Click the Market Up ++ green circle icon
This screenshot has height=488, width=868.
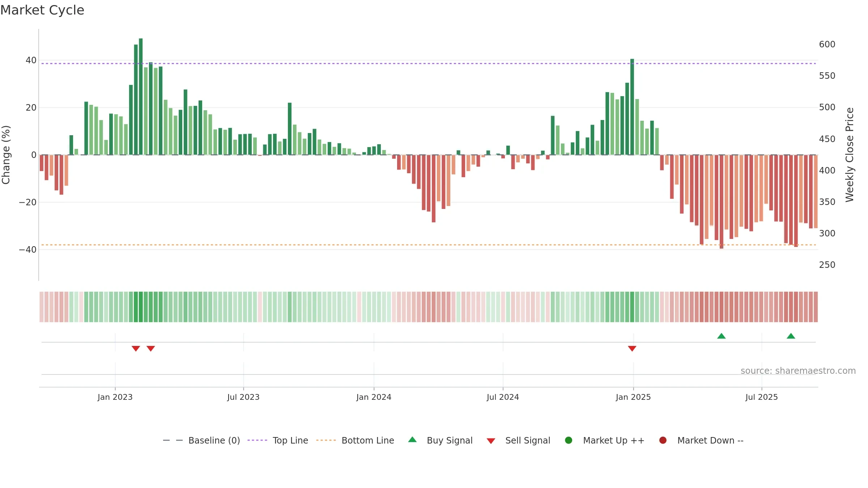pyautogui.click(x=569, y=440)
